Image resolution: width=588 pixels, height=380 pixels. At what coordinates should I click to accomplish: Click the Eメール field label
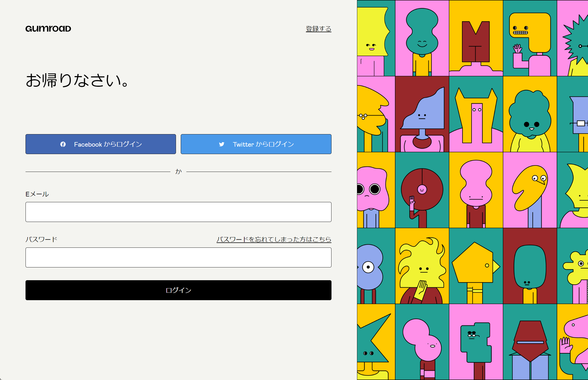click(37, 194)
